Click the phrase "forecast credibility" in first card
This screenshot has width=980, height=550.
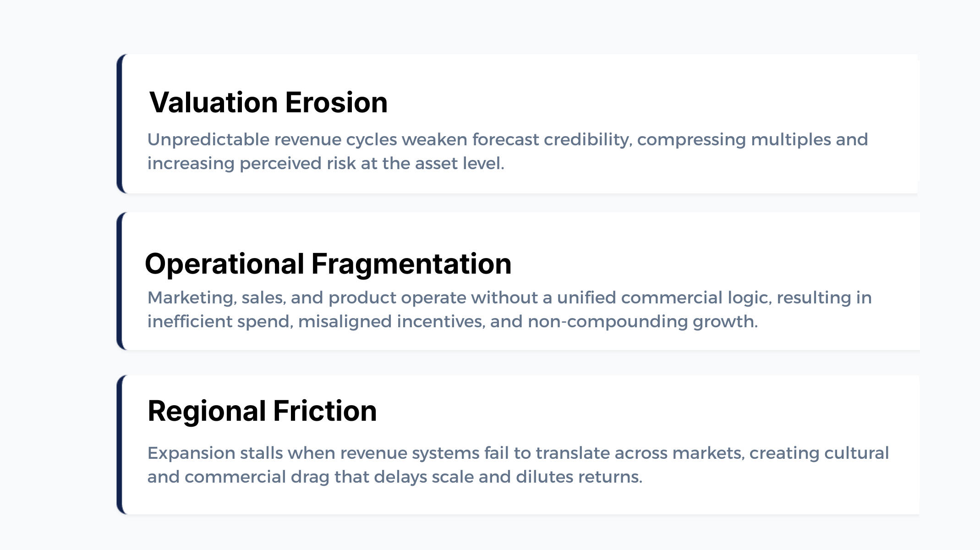pyautogui.click(x=552, y=140)
